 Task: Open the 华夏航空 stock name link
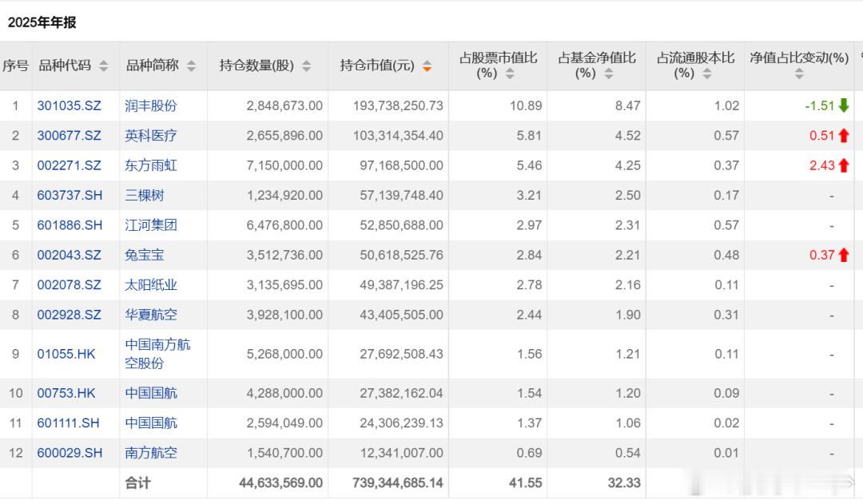click(x=151, y=315)
